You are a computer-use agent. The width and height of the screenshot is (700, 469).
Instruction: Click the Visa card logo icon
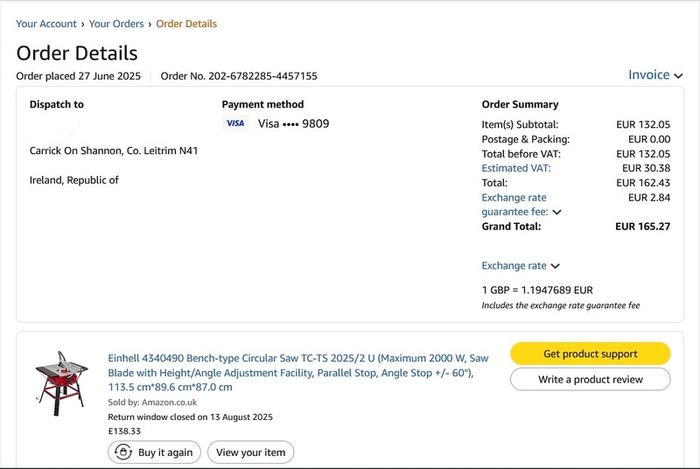pos(235,123)
